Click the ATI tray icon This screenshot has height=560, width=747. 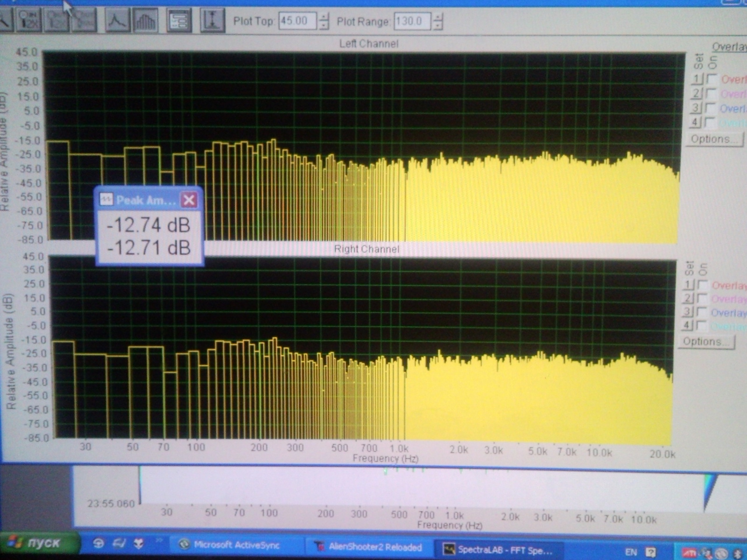[690, 553]
